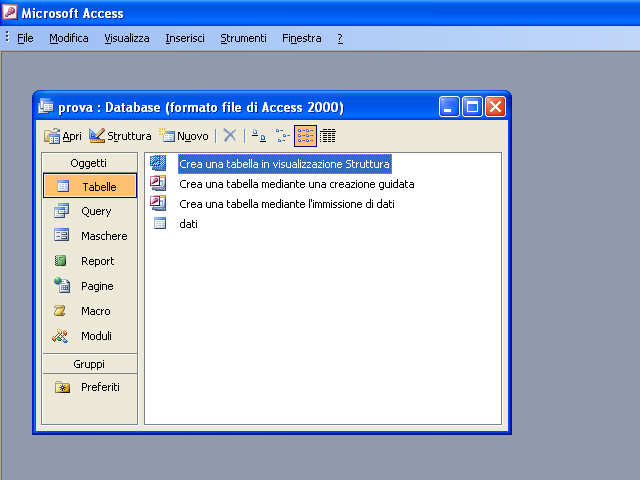Click the design view icon beside Struttura entry

click(158, 163)
